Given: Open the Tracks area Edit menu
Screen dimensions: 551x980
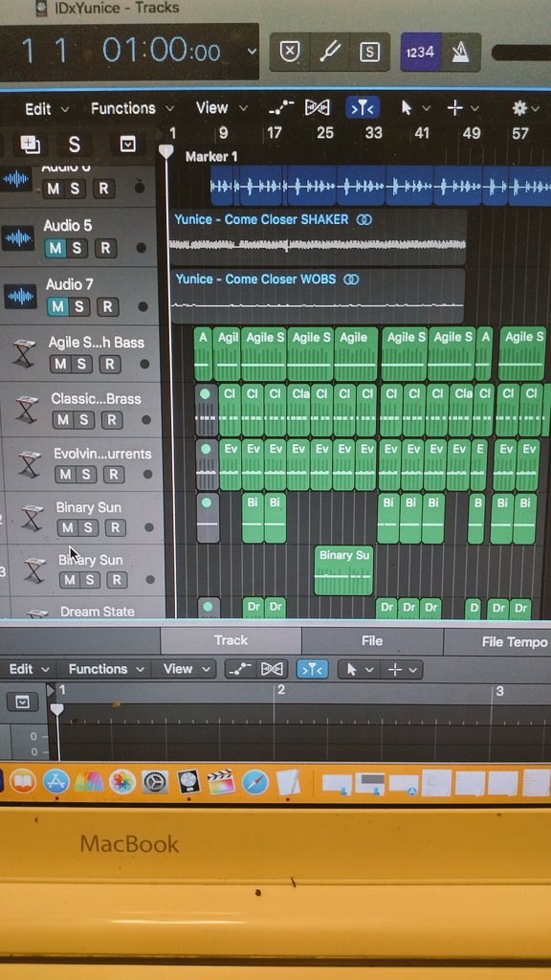Looking at the screenshot, I should (46, 109).
